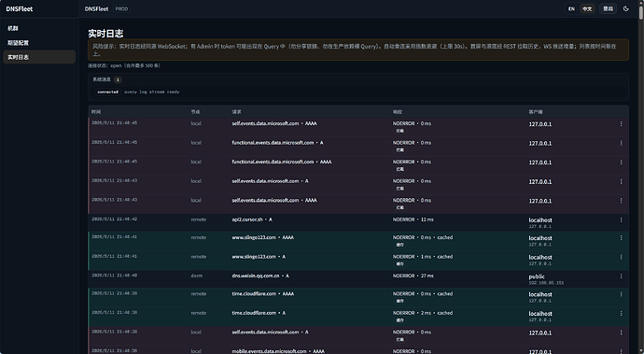Toggle dark mode with the moon icon
This screenshot has width=644, height=354.
626,8
